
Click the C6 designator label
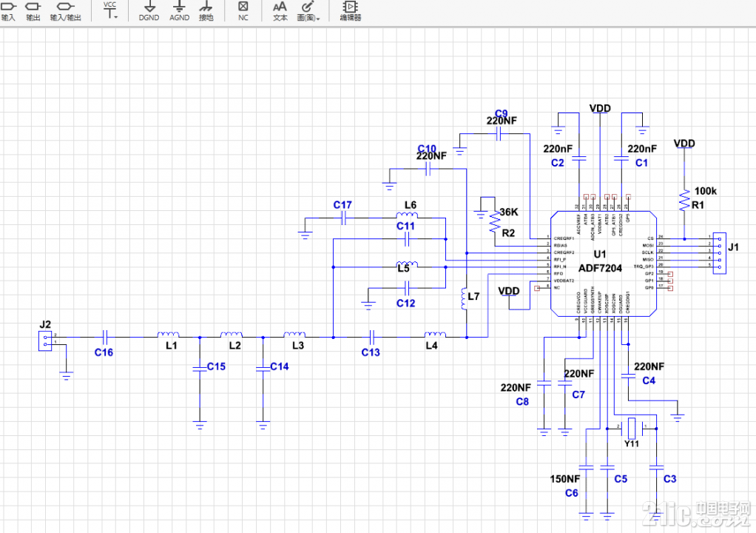[571, 493]
